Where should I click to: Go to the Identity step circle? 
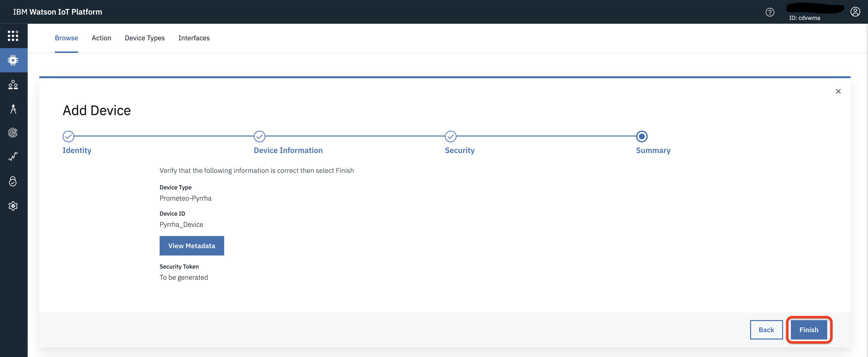pos(68,136)
